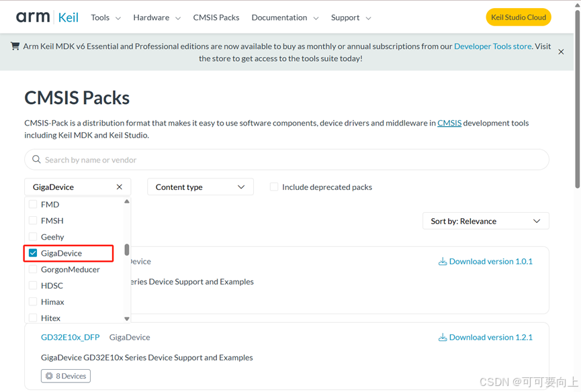581x392 pixels.
Task: Focus the Search by name or vendor field
Action: 286,160
